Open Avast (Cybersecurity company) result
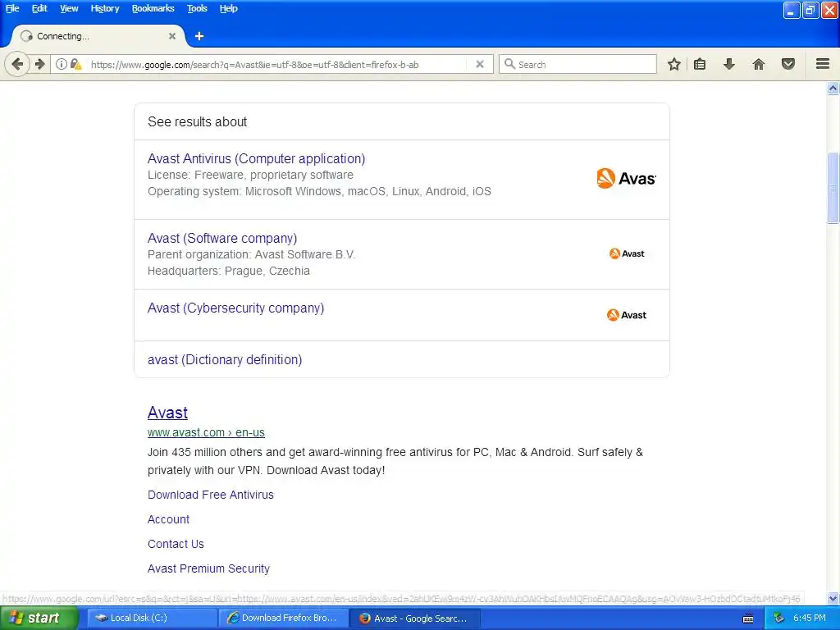 coord(235,308)
